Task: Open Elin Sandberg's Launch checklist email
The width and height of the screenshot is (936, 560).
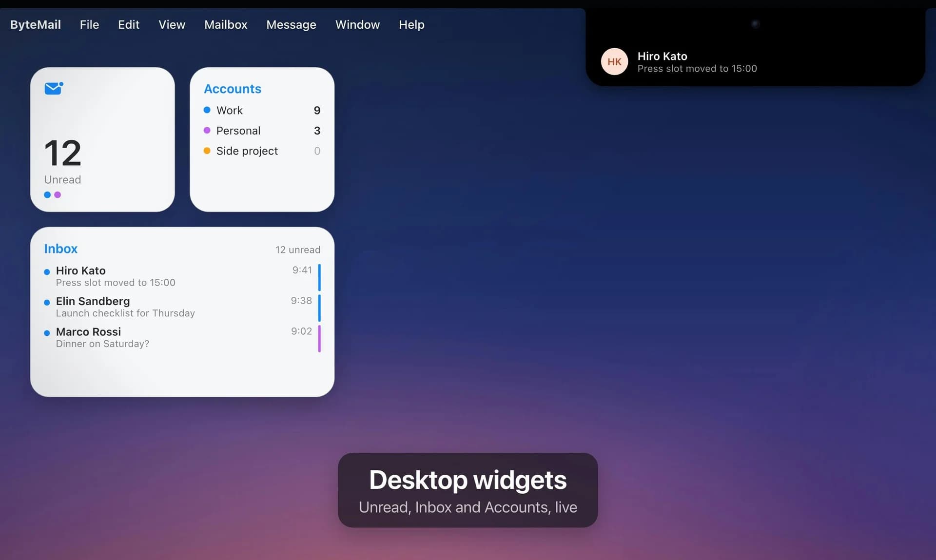Action: (x=182, y=307)
